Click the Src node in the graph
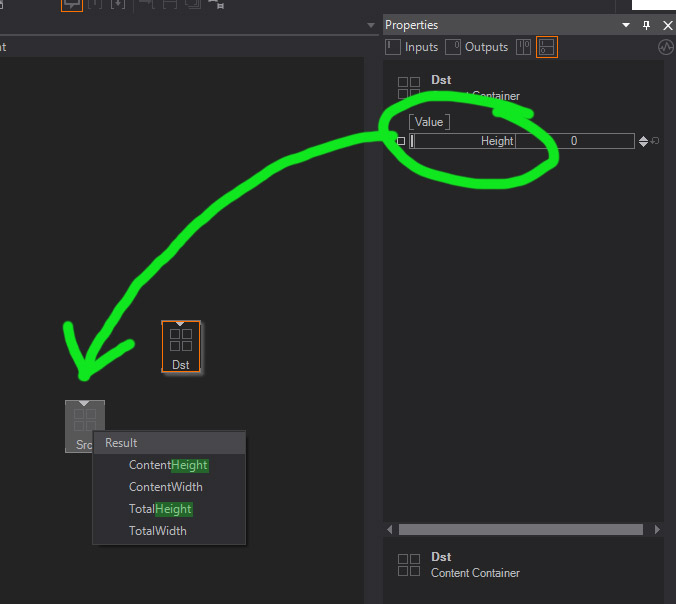Image resolution: width=676 pixels, height=604 pixels. tap(84, 424)
